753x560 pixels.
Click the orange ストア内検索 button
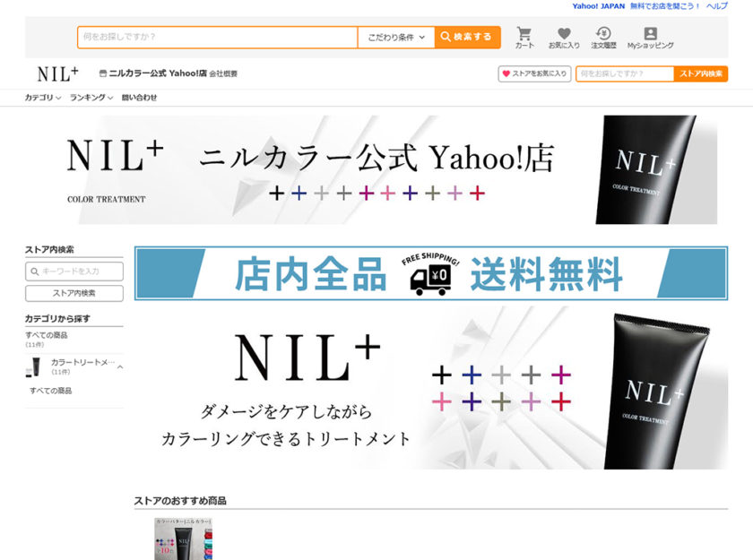(700, 73)
